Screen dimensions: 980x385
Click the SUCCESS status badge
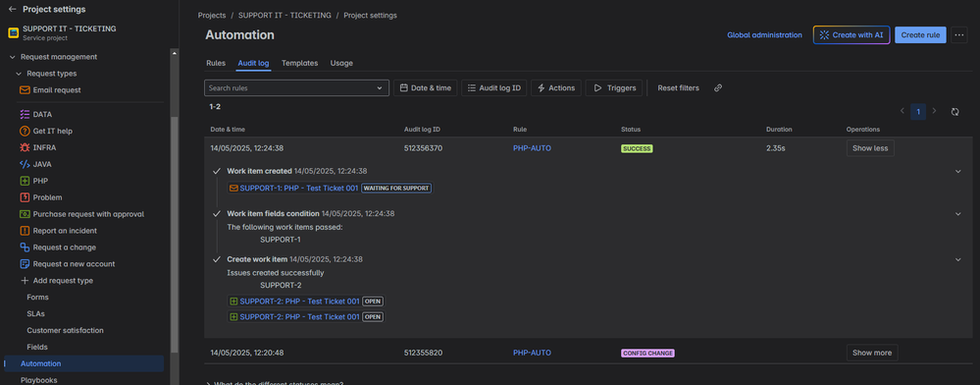point(637,149)
